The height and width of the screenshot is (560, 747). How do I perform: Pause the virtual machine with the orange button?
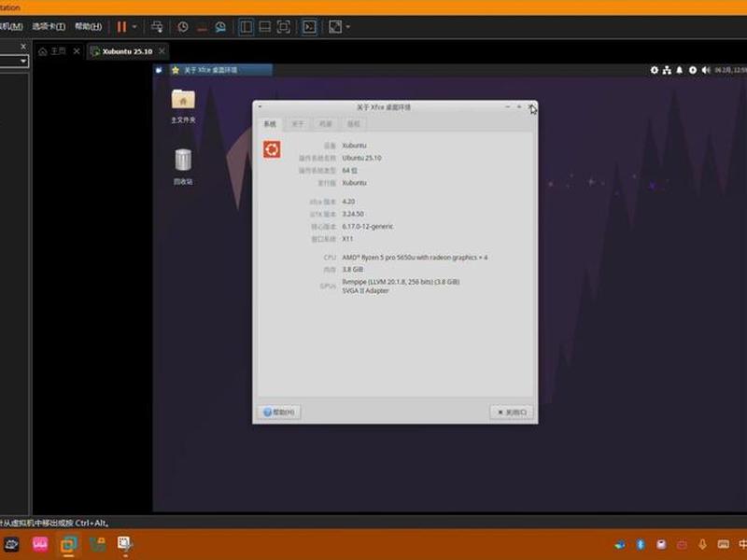click(121, 27)
